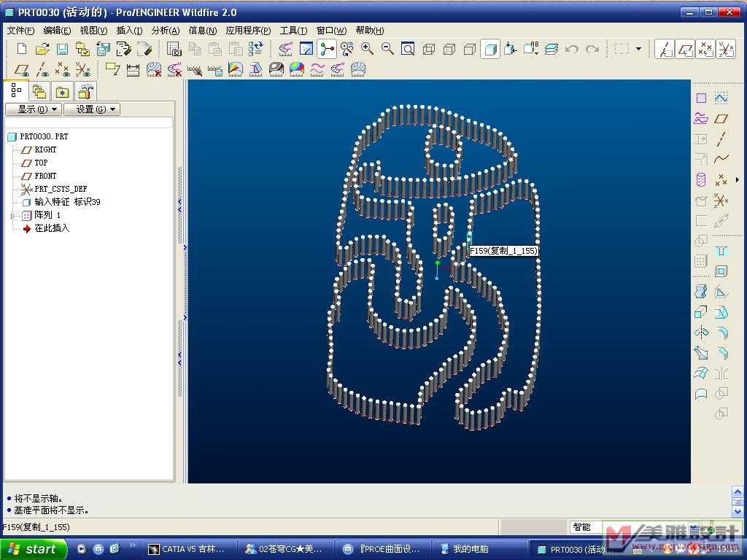Click the Windows start button
The height and width of the screenshot is (560, 747).
(x=32, y=549)
